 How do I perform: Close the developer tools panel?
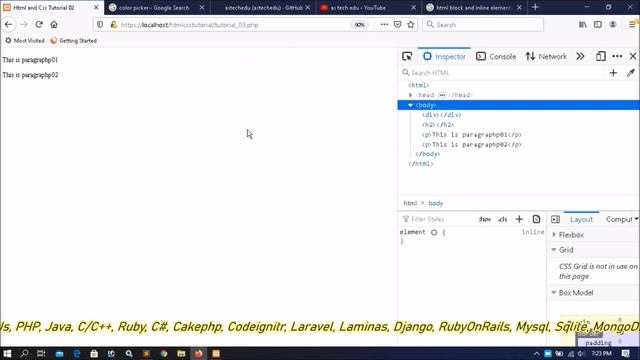633,56
